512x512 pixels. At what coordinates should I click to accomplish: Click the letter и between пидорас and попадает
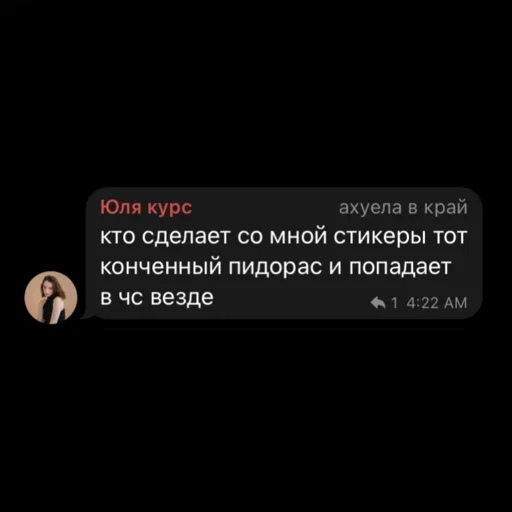coord(335,268)
